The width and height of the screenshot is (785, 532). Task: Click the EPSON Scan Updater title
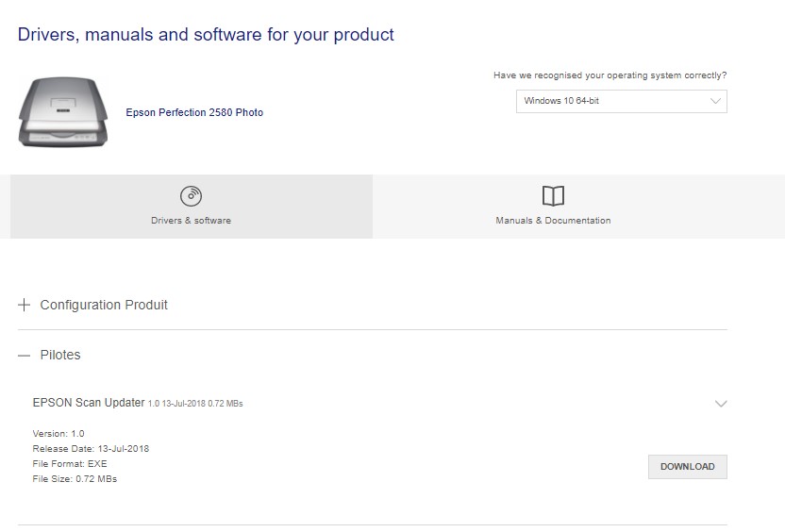pyautogui.click(x=89, y=403)
